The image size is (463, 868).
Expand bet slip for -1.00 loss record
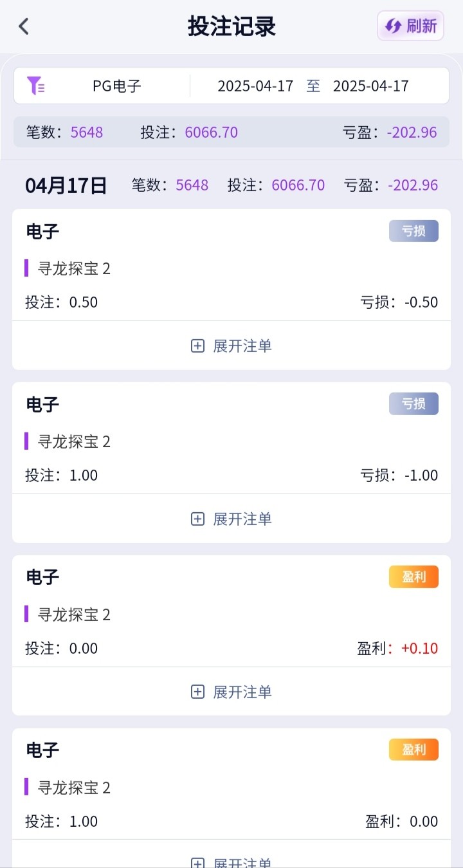tap(232, 519)
